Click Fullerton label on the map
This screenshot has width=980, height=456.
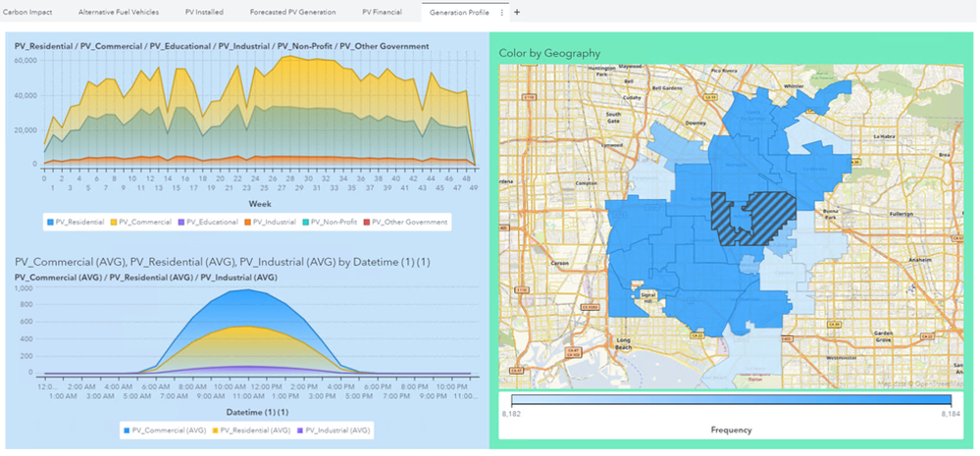[x=901, y=213]
